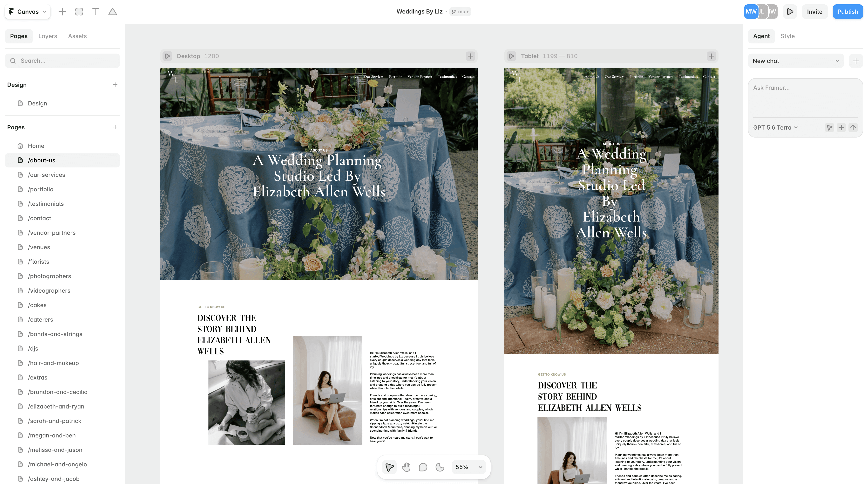Open the /vendor-partners page
Screen dimensions: 868x484
(x=62, y=233)
